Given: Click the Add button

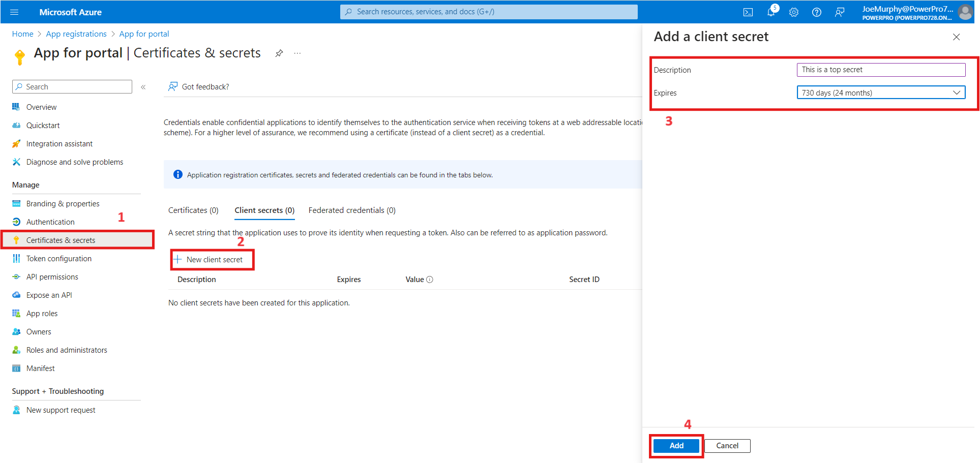Looking at the screenshot, I should (676, 446).
